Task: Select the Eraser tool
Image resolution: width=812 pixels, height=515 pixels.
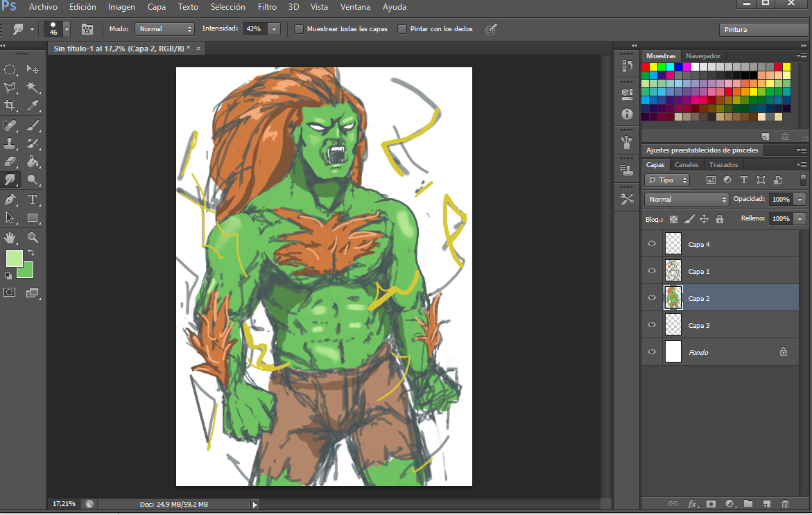Action: coord(10,162)
